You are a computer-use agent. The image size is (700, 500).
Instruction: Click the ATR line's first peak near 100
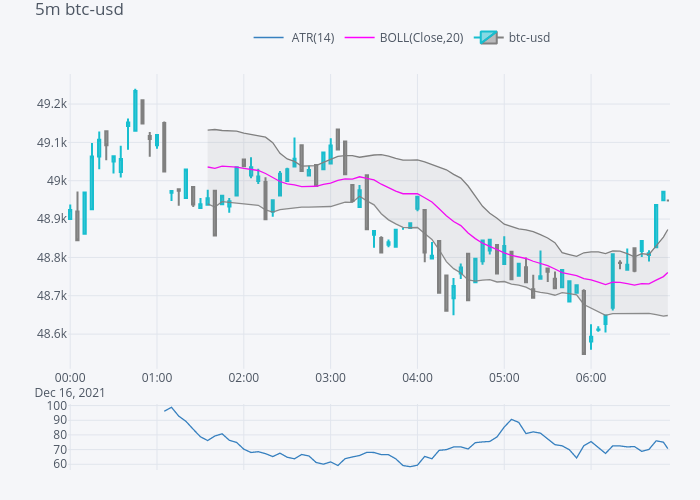pos(171,407)
